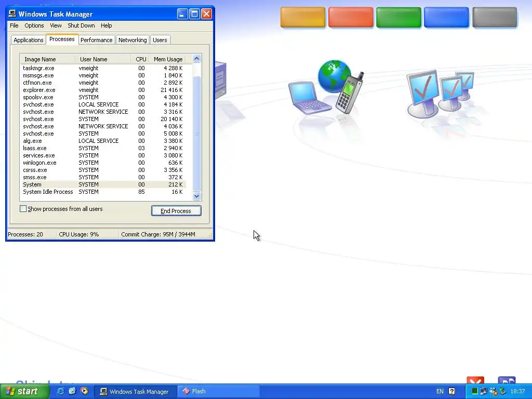532x399 pixels.
Task: Click the laptop, globe and phone graphic
Action: point(326,87)
